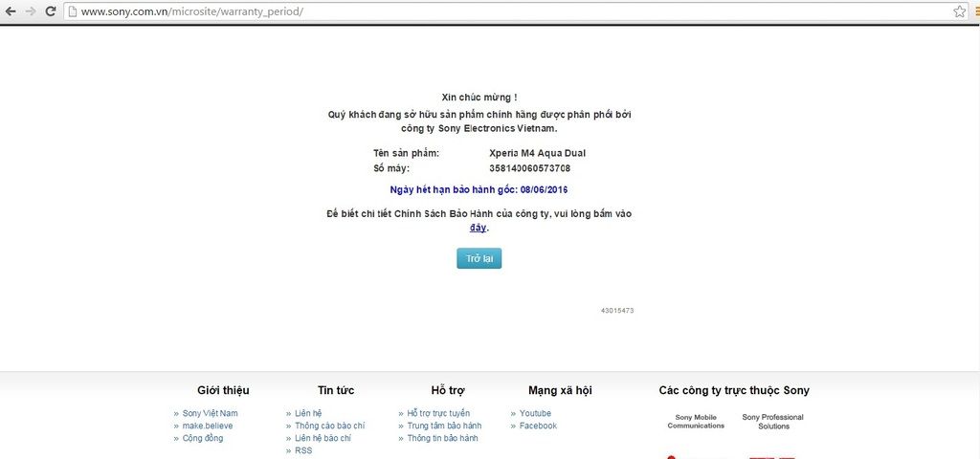Click the browser forward arrow
The width and height of the screenshot is (980, 459).
tap(31, 11)
